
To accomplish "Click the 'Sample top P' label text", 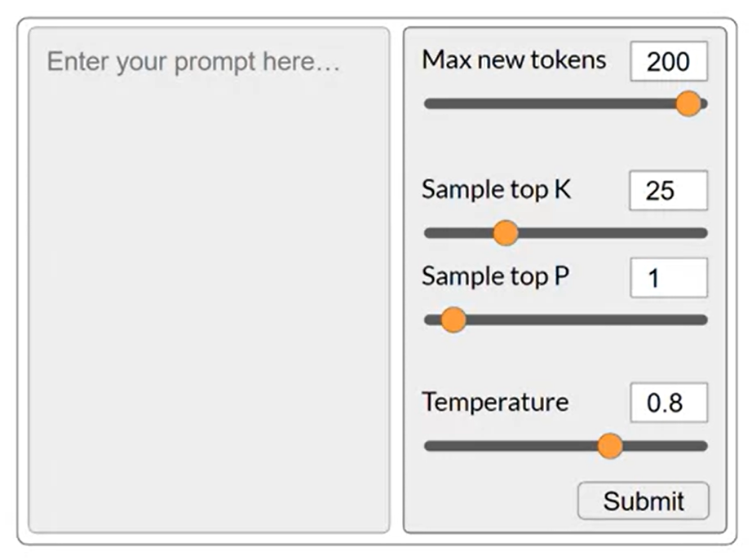I will pos(495,276).
